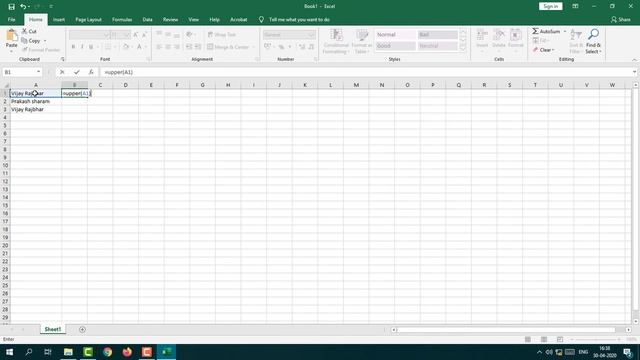The height and width of the screenshot is (360, 640).
Task: Click the horizontal scrollbar right arrow
Action: pos(629,329)
